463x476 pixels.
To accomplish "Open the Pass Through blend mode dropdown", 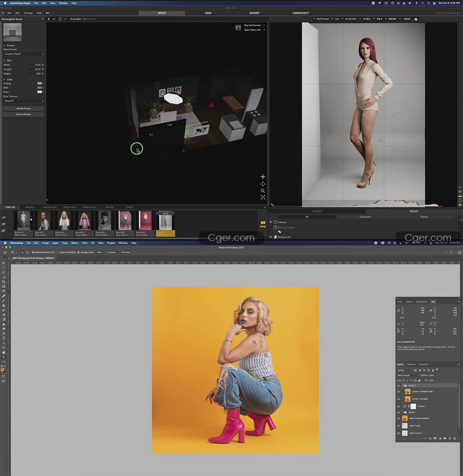I will pos(407,375).
